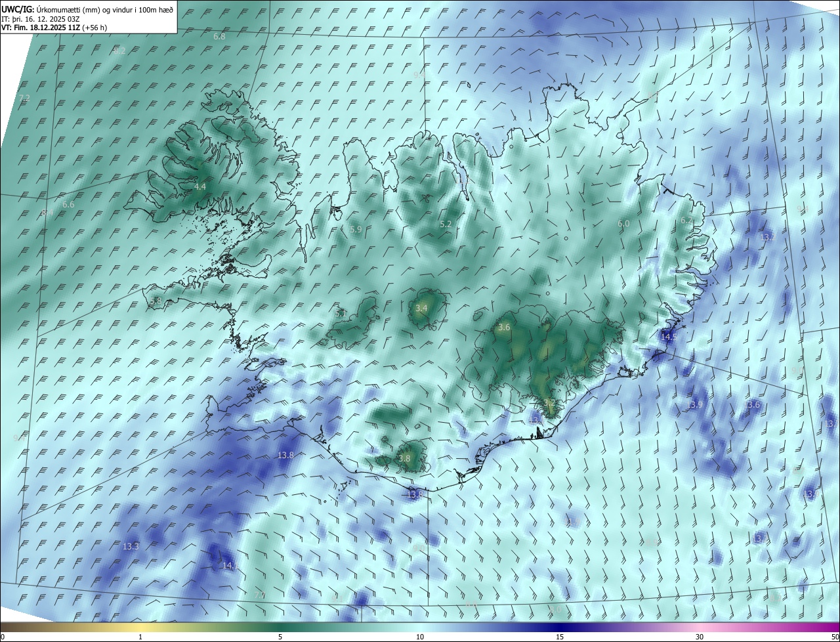The width and height of the screenshot is (840, 642).
Task: Click the 4.4 value over the Westfjords
Action: [200, 187]
